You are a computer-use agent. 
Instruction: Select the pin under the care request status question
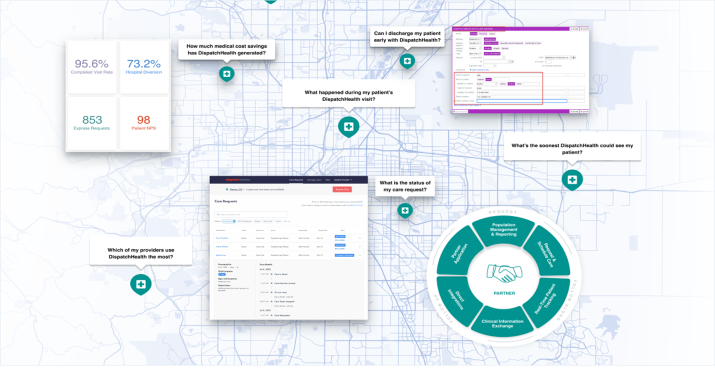tap(405, 210)
